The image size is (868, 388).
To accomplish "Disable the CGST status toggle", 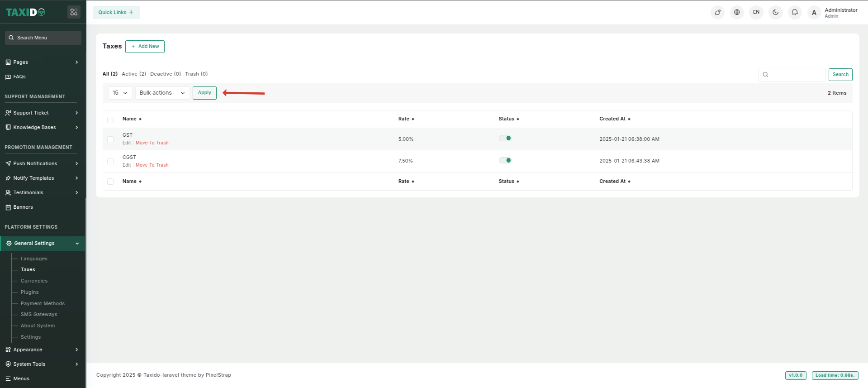I will [505, 160].
